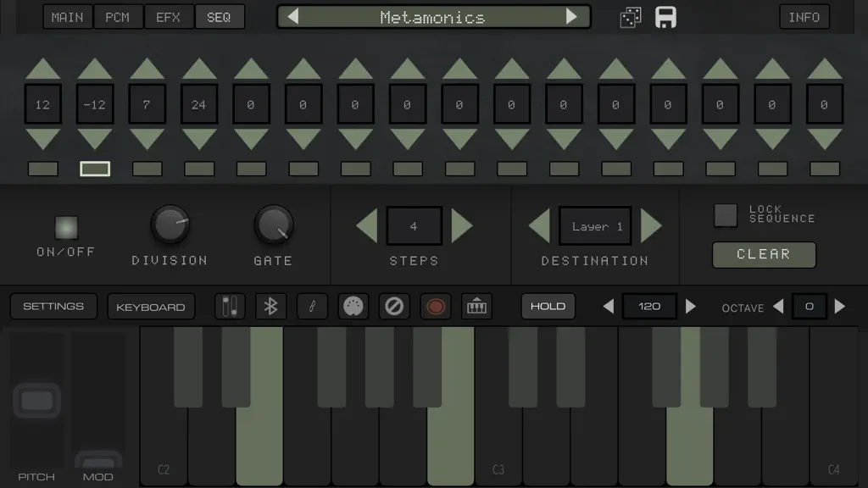Toggle the sequencer ON/OFF switch
868x488 pixels.
tap(66, 227)
